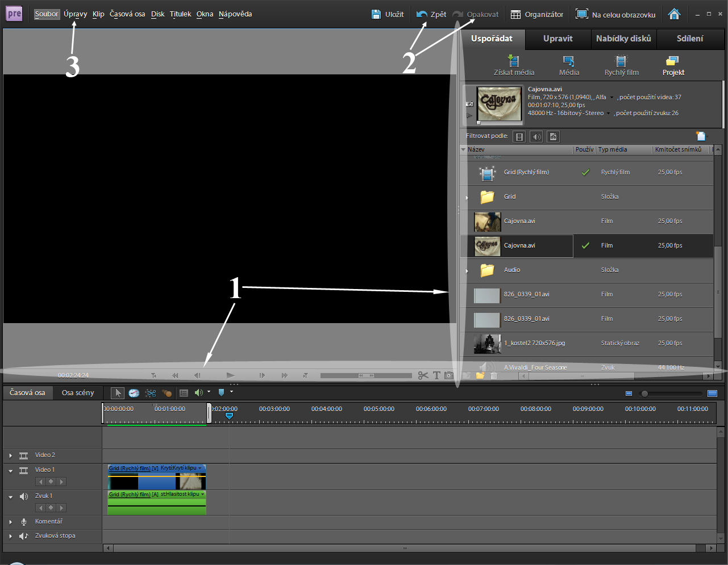This screenshot has width=728, height=565.
Task: Play the Cajovna.avi preview thumbnail
Action: coord(469,115)
